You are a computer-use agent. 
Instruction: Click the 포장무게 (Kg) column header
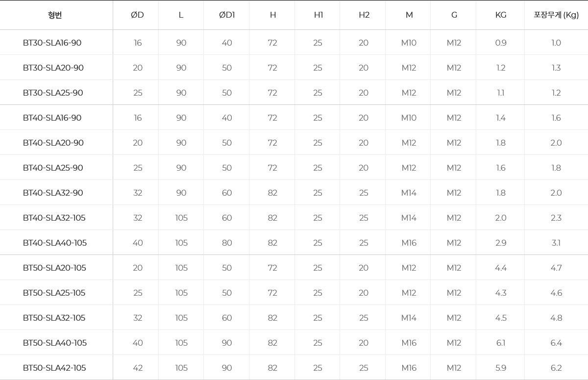pyautogui.click(x=556, y=15)
